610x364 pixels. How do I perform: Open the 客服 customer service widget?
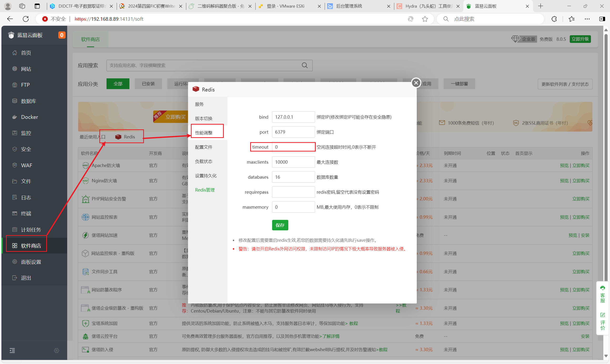coord(602,294)
